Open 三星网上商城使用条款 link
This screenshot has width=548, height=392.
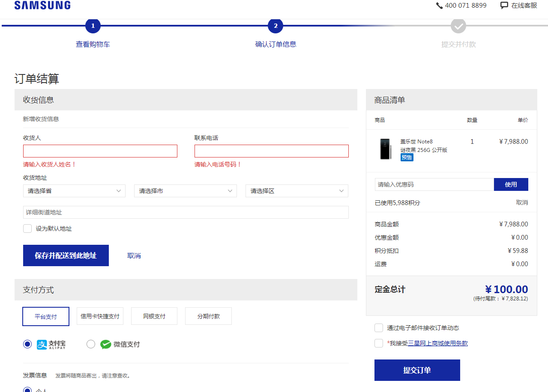pos(438,343)
